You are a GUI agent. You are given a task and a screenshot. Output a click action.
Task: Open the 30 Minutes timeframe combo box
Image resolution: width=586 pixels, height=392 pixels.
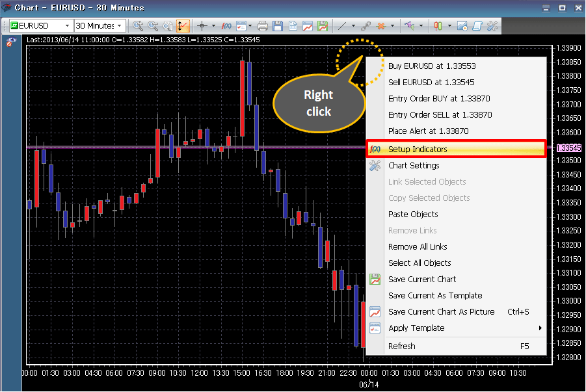[x=100, y=26]
